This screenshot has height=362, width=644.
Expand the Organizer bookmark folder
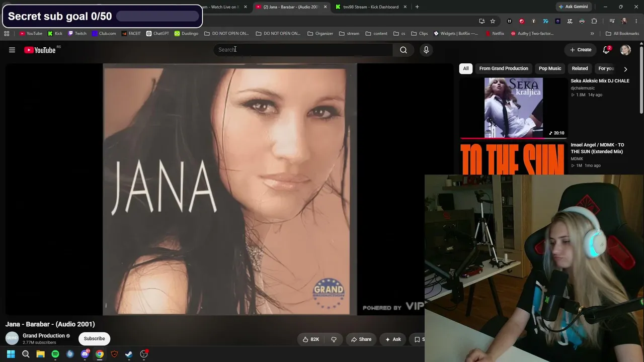click(320, 34)
